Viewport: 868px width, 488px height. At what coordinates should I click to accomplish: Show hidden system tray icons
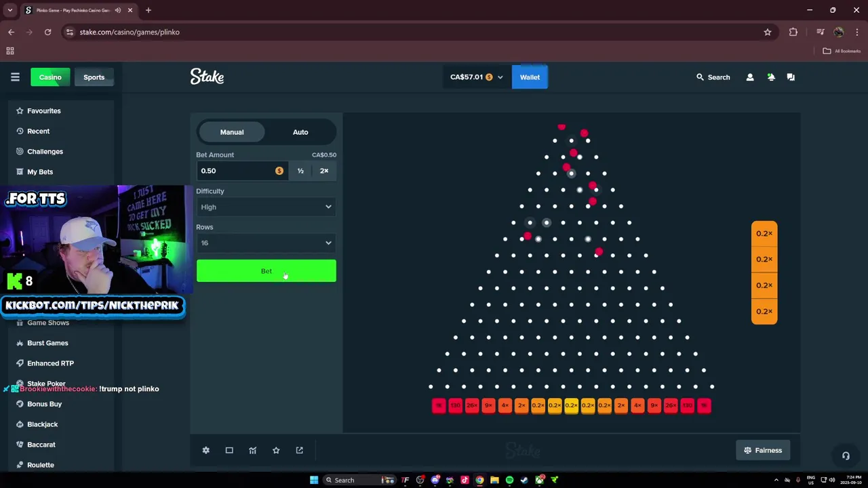tap(776, 480)
